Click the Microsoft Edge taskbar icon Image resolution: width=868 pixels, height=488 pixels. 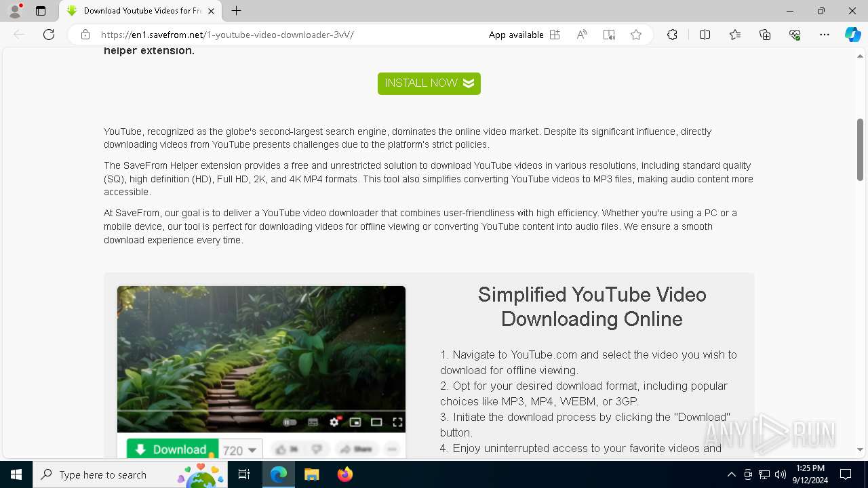[x=279, y=474]
